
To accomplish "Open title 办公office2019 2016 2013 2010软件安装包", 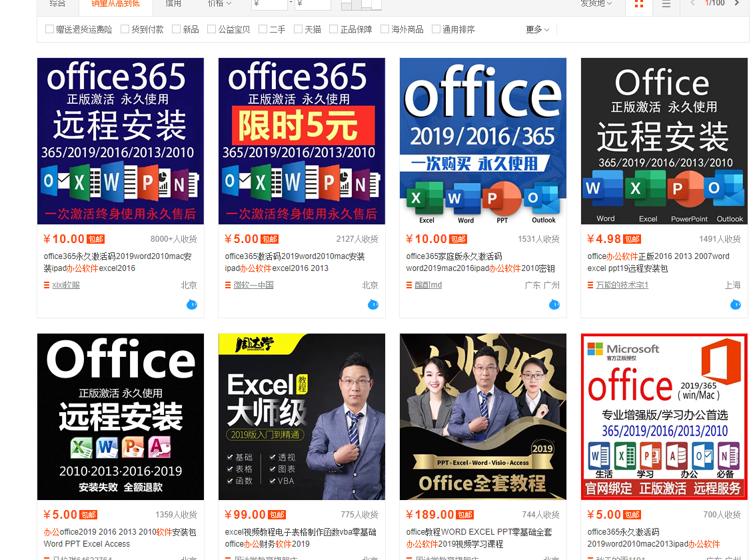I will [x=120, y=538].
